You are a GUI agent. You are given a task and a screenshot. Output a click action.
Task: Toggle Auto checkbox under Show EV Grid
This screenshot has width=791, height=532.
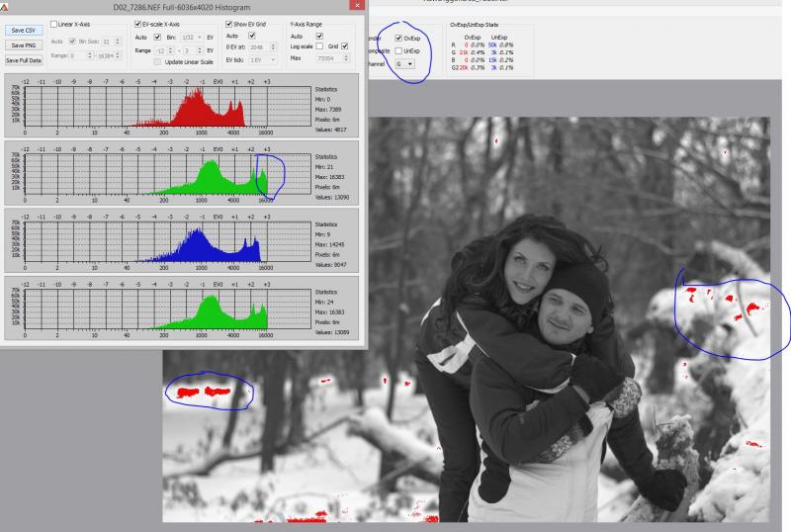pyautogui.click(x=252, y=36)
